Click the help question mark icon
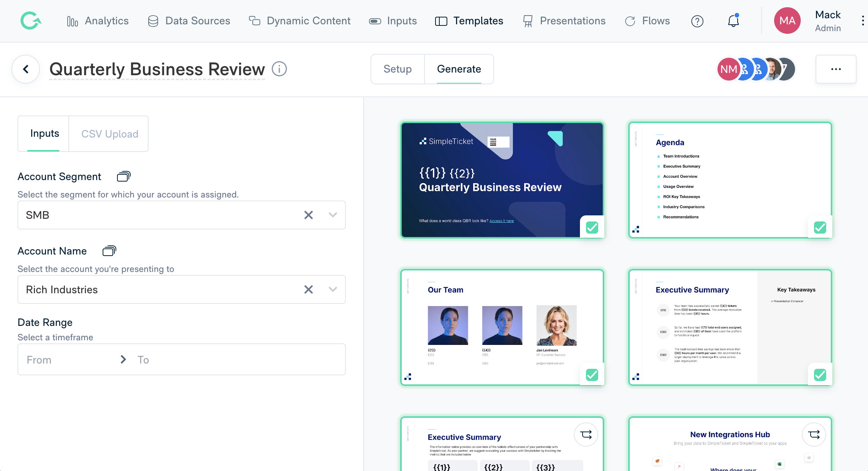 [x=697, y=21]
